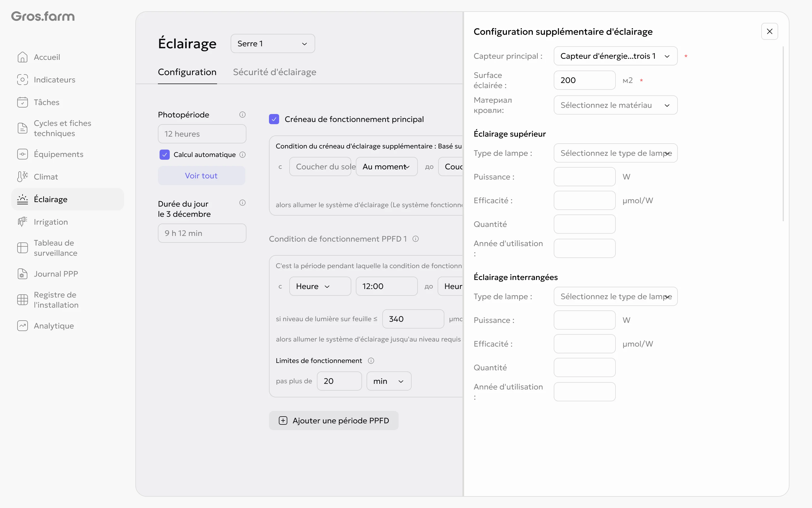Click info icon next to Durée du jour
812x508 pixels.
point(242,203)
